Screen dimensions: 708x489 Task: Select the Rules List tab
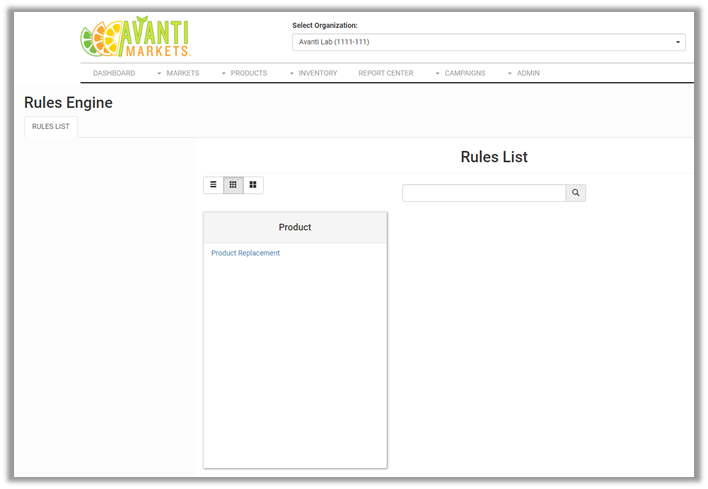[x=51, y=127]
